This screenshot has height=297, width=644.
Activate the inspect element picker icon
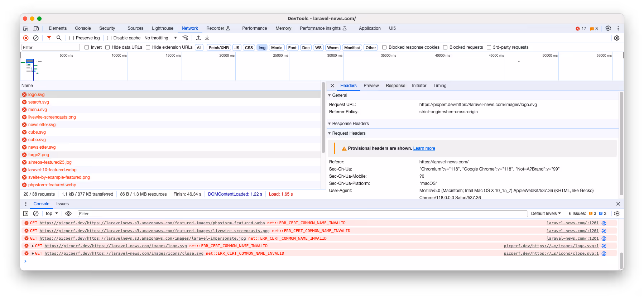click(x=26, y=28)
